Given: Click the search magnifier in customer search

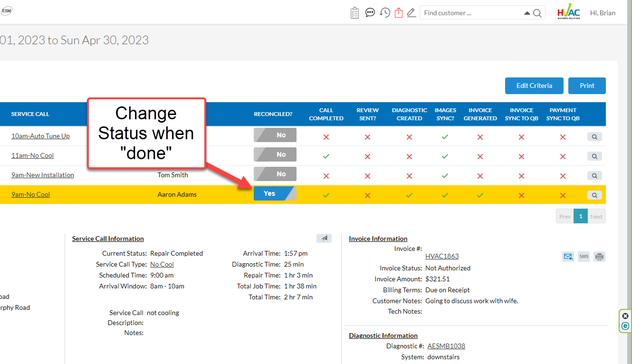Looking at the screenshot, I should (537, 13).
